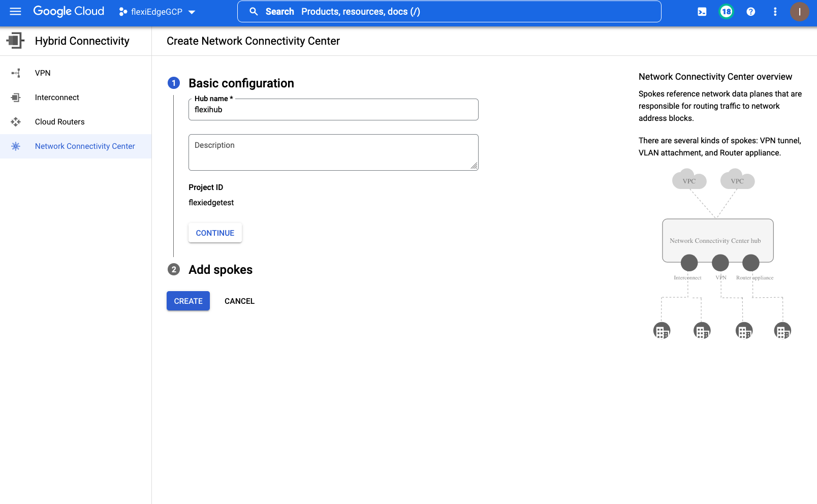This screenshot has width=817, height=504.
Task: Open the flexiEdgeGCP project selector dropdown
Action: [157, 12]
